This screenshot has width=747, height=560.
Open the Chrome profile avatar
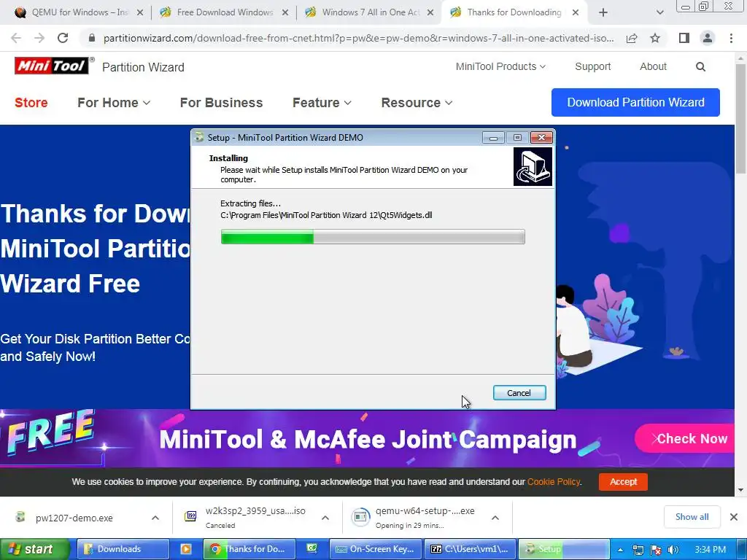[x=708, y=38]
